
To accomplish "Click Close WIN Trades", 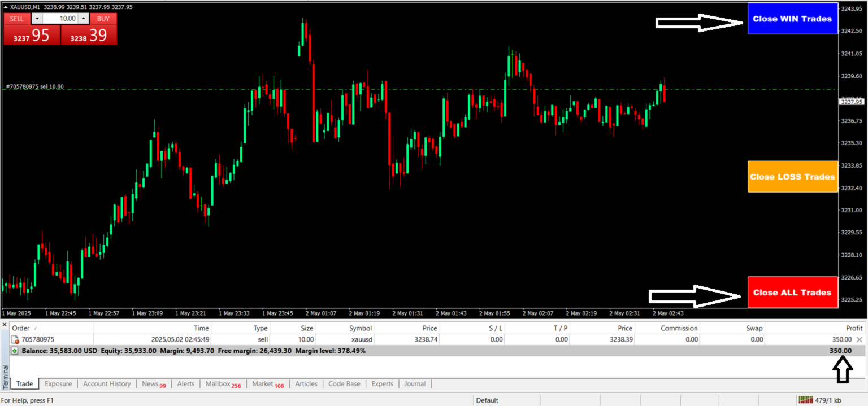I will [792, 18].
